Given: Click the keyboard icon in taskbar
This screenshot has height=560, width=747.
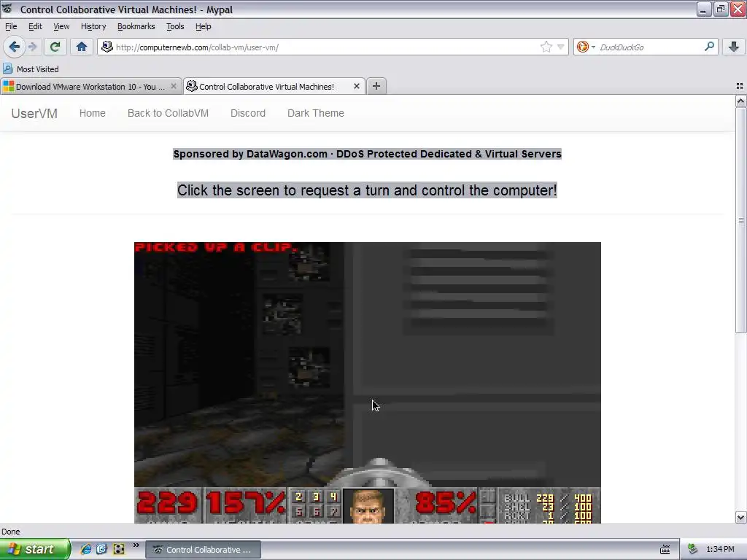Looking at the screenshot, I should 665,550.
